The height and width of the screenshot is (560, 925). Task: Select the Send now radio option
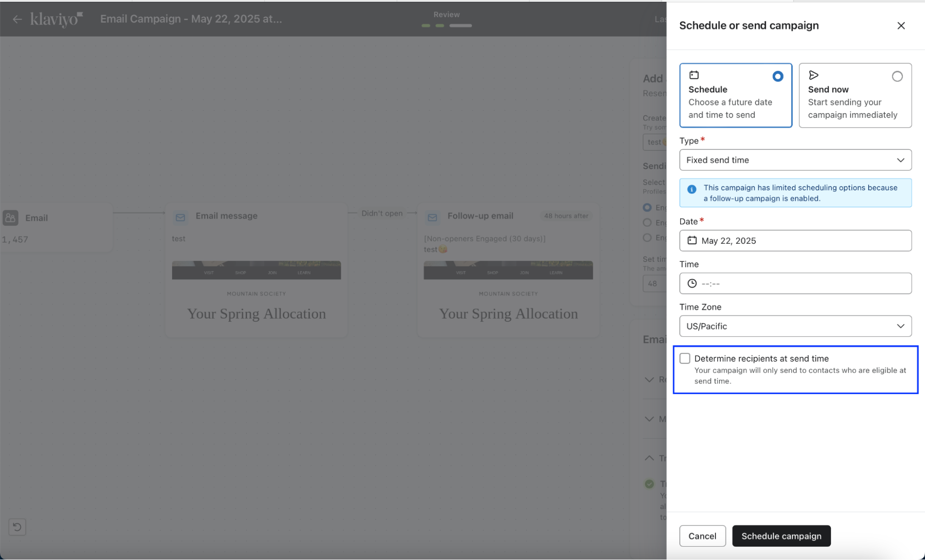[897, 77]
